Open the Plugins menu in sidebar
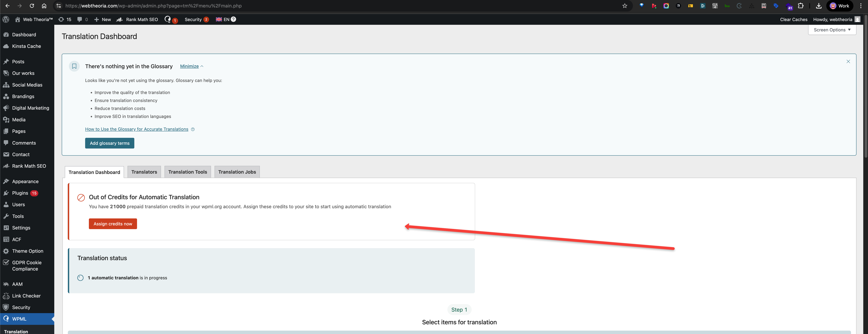The image size is (868, 334). pos(20,193)
